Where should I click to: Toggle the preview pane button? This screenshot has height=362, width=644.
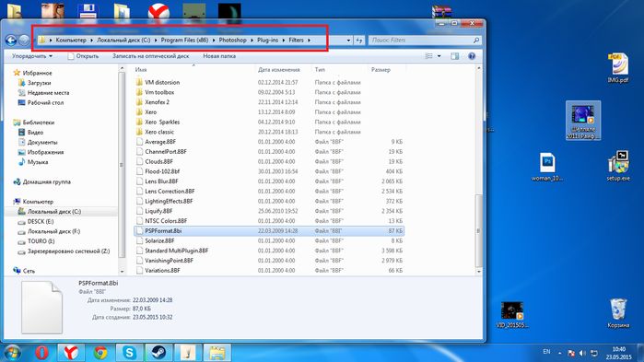[x=454, y=56]
